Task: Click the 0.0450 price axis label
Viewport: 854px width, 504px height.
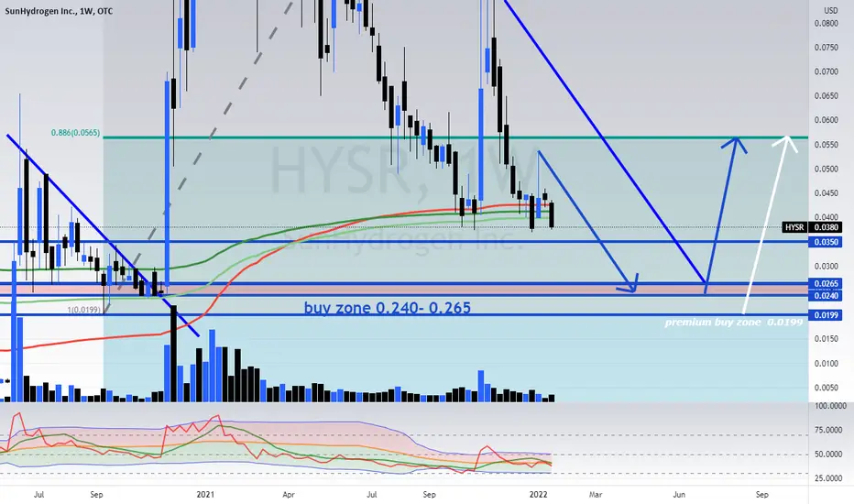Action: click(x=827, y=192)
